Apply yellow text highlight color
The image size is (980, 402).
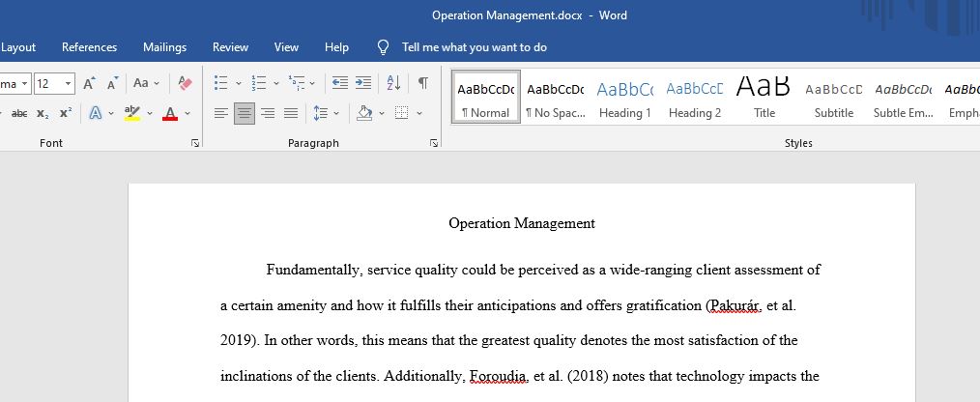click(x=131, y=113)
